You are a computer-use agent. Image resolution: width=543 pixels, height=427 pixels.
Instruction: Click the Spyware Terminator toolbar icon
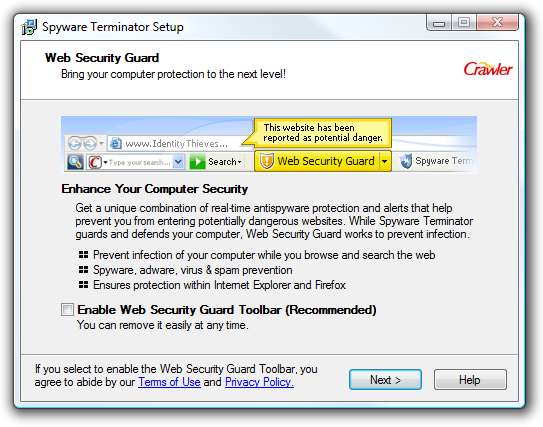(x=406, y=161)
